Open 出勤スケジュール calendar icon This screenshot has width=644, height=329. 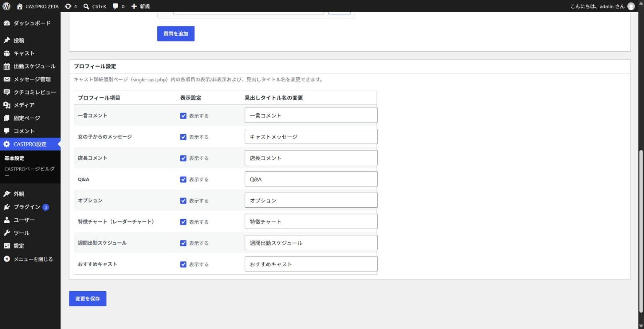click(7, 66)
